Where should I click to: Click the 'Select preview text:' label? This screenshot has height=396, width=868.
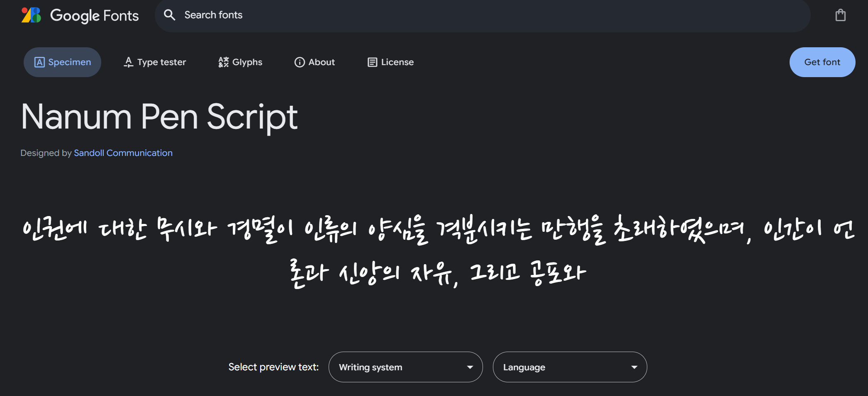[x=273, y=367]
